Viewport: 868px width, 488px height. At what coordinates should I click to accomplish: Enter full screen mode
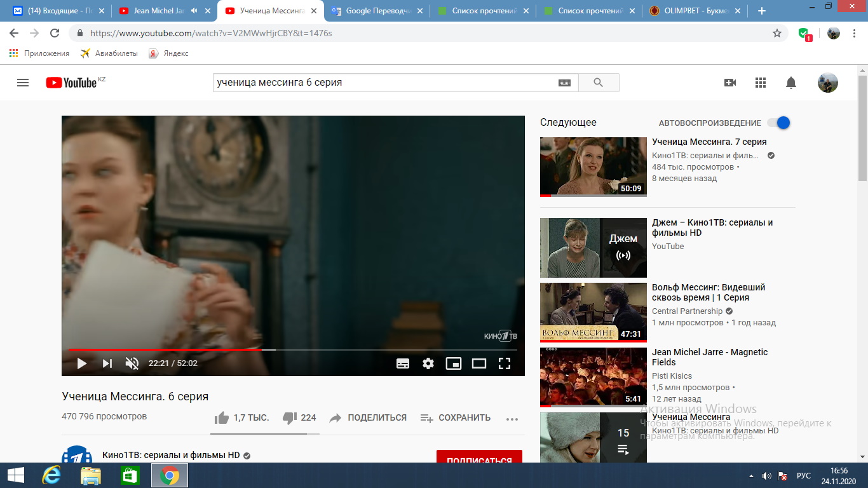[505, 363]
